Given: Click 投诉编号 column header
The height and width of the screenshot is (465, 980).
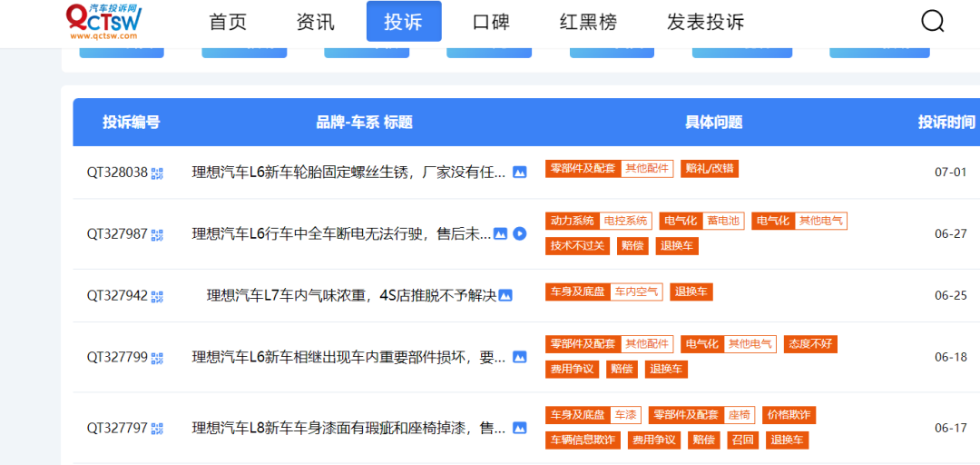Looking at the screenshot, I should (132, 122).
